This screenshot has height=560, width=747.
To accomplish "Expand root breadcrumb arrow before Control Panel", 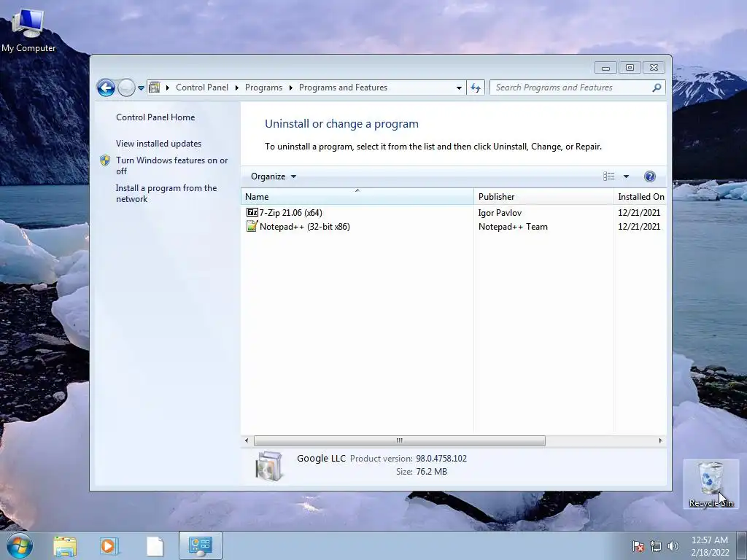I will coord(168,87).
